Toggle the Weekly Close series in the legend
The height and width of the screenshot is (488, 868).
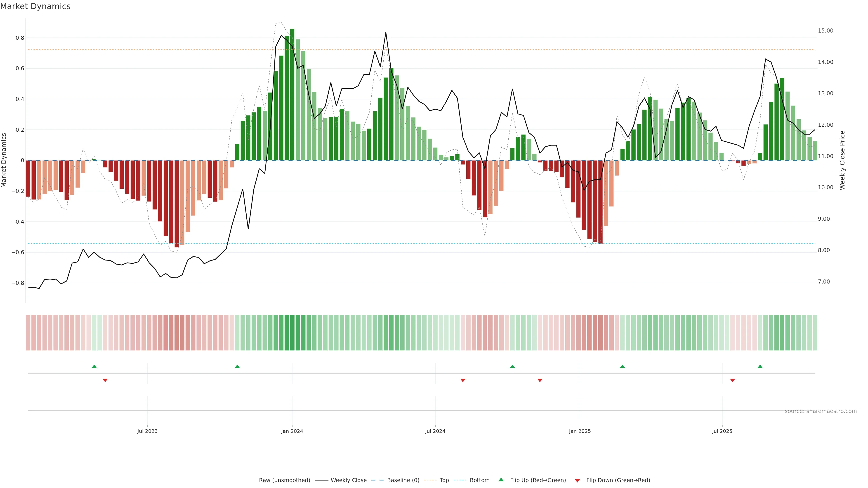point(348,480)
